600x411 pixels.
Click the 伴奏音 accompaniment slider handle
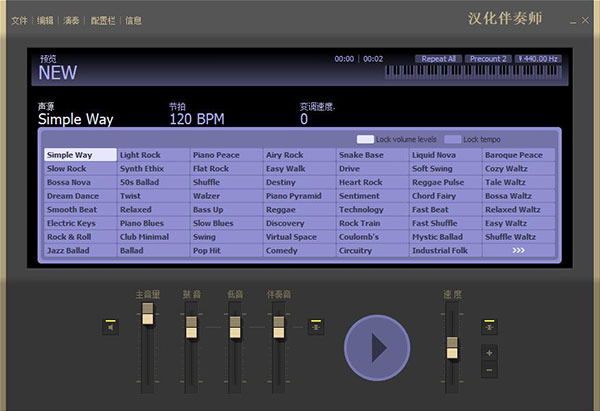pyautogui.click(x=279, y=327)
